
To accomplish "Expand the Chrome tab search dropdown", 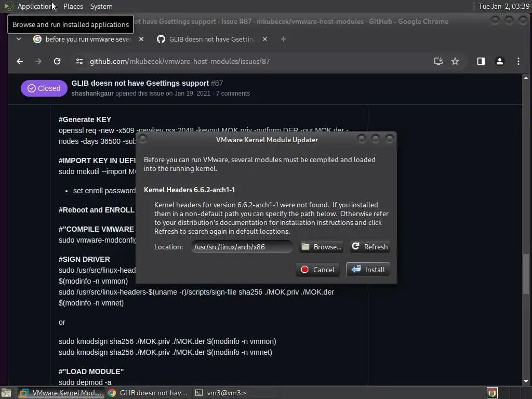I will 19,39.
